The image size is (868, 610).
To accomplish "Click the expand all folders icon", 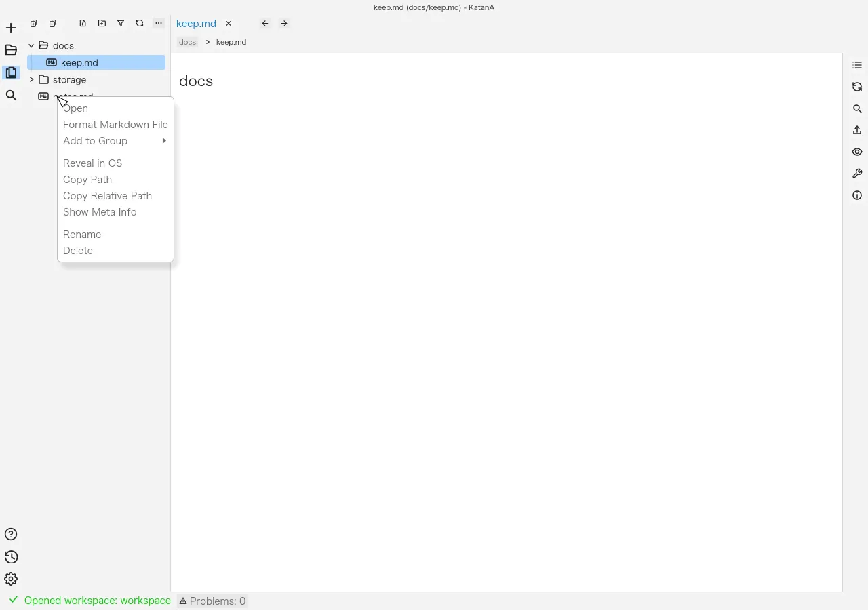I will pyautogui.click(x=33, y=23).
